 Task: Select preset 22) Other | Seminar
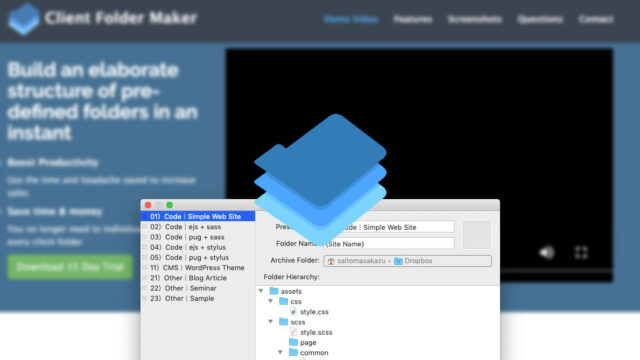tap(198, 288)
